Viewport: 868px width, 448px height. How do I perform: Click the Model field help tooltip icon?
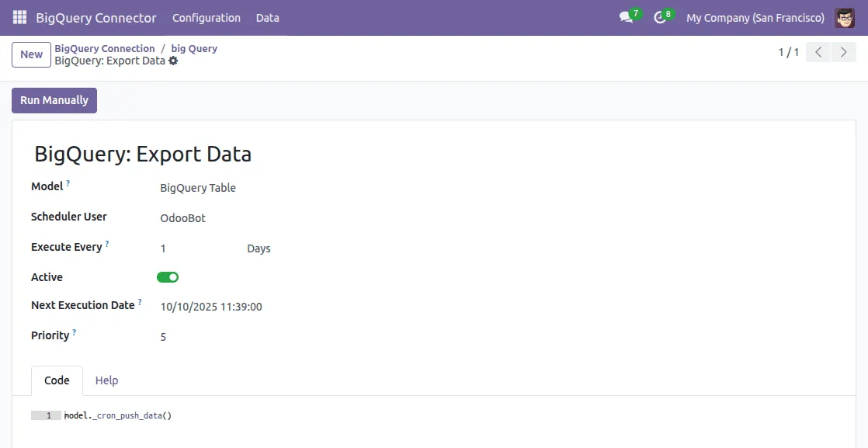68,184
